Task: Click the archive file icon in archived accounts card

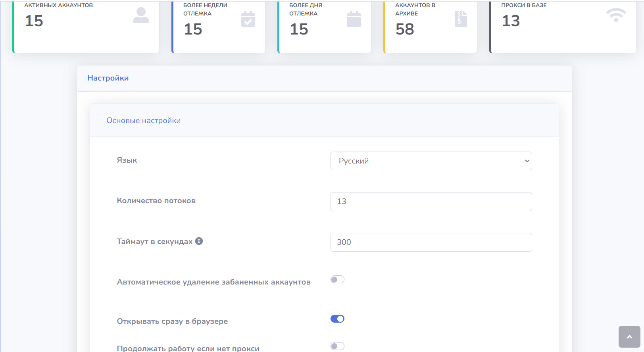Action: tap(461, 19)
